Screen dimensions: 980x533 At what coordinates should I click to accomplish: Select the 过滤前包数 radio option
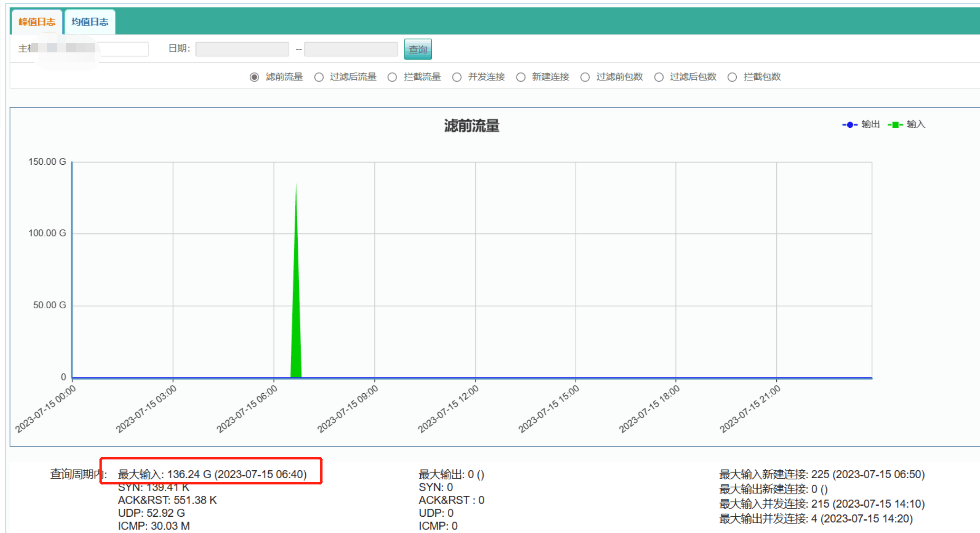(585, 77)
